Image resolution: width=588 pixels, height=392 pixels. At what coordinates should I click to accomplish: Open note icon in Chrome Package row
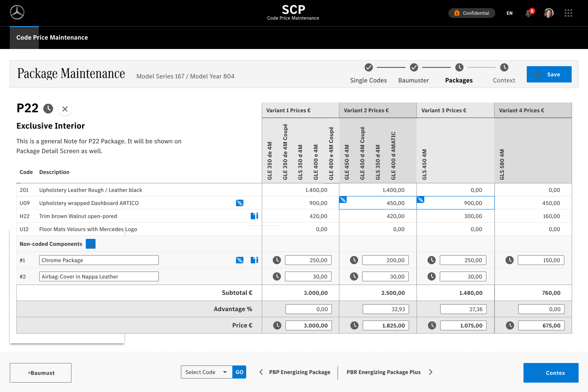[x=254, y=260]
